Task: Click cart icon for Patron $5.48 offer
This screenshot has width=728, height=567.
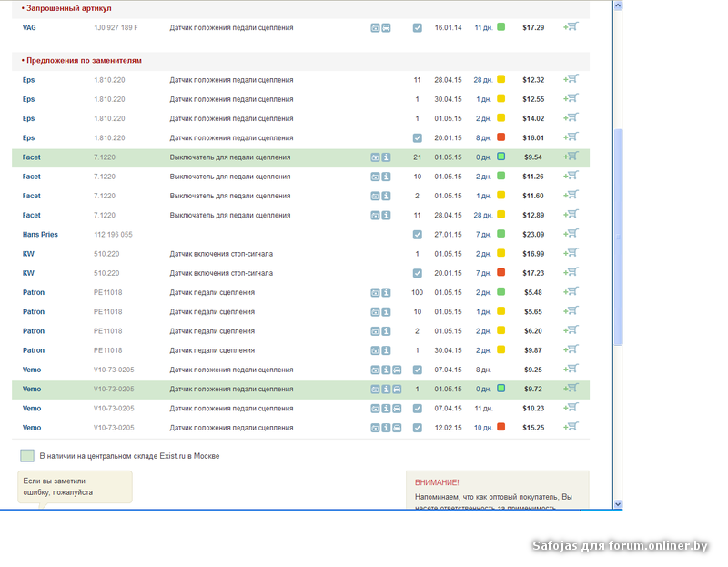Action: pyautogui.click(x=571, y=292)
